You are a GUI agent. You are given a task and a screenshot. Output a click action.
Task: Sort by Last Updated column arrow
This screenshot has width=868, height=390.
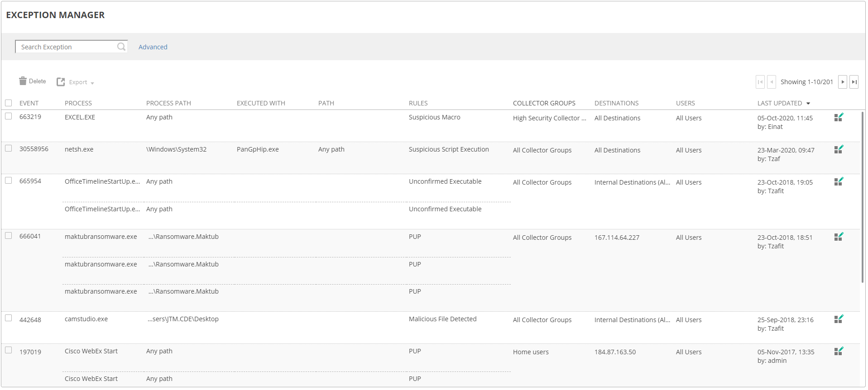pos(808,104)
